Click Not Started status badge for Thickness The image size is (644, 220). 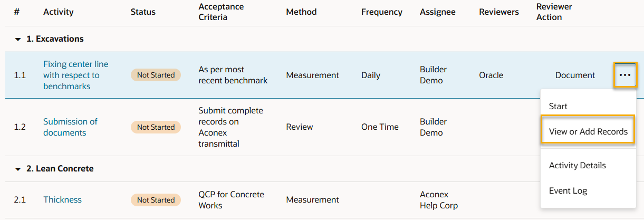coord(156,200)
